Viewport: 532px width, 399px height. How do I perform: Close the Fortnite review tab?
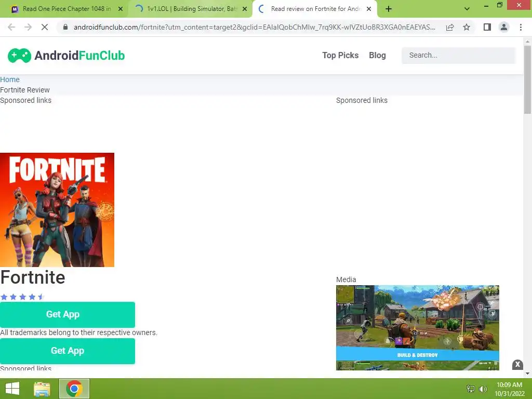point(369,9)
